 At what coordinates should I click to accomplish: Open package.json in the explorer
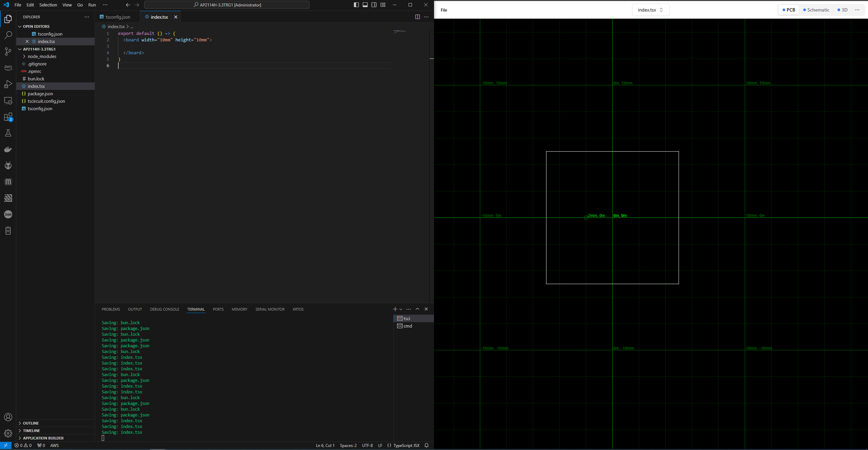(x=40, y=94)
